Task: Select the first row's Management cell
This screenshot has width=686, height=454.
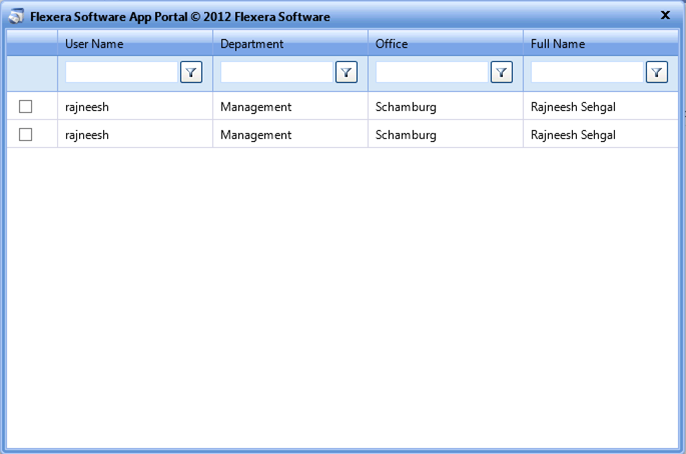Action: (256, 107)
